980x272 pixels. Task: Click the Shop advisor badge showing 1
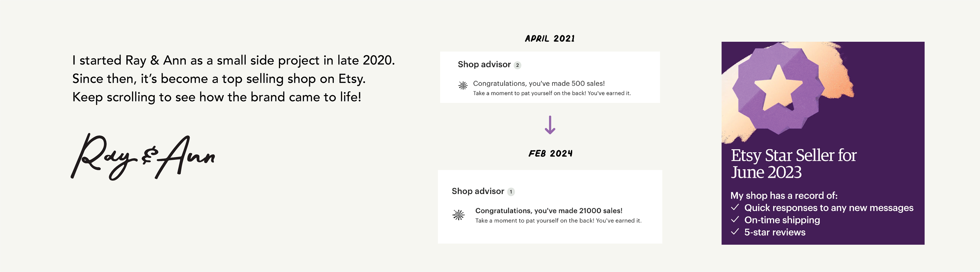(511, 192)
